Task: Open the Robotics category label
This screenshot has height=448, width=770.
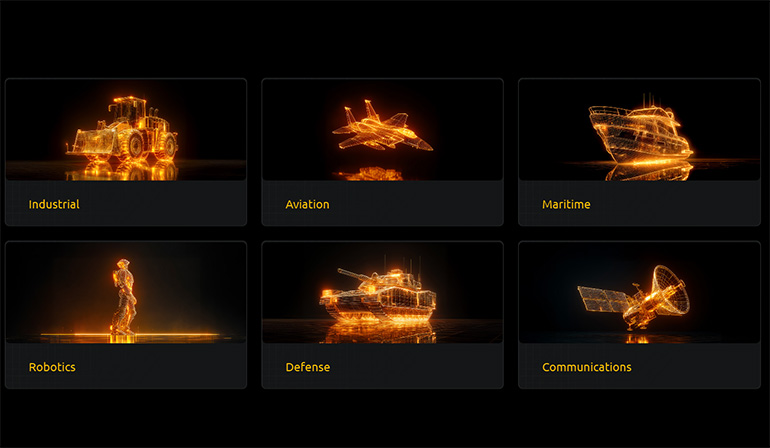Action: tap(52, 367)
